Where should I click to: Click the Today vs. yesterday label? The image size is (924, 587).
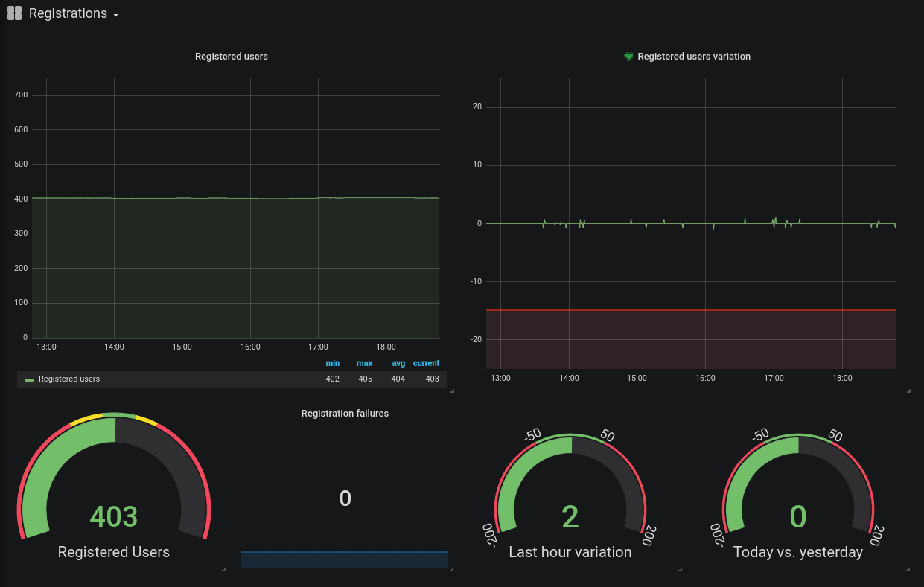pyautogui.click(x=798, y=552)
